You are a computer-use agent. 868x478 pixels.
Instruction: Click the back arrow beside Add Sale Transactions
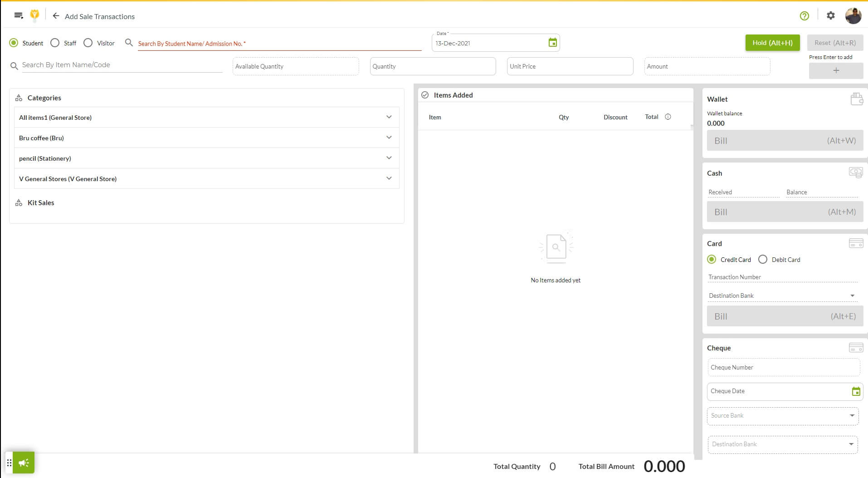tap(56, 16)
